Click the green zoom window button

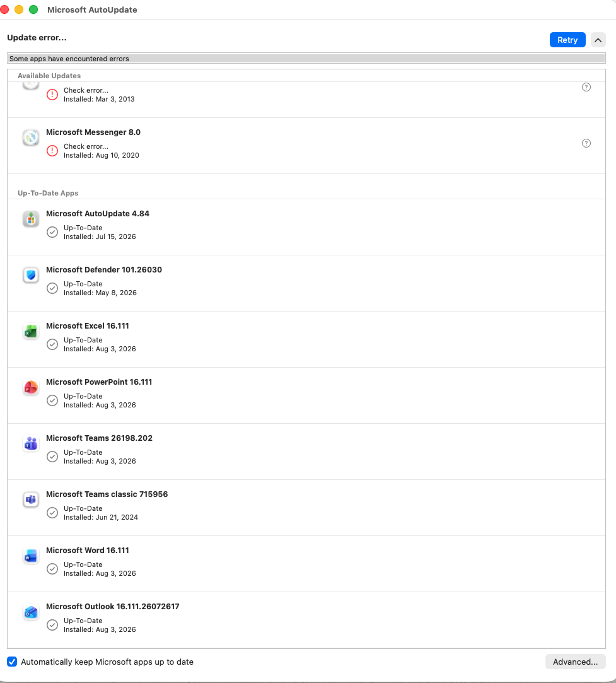[33, 9]
